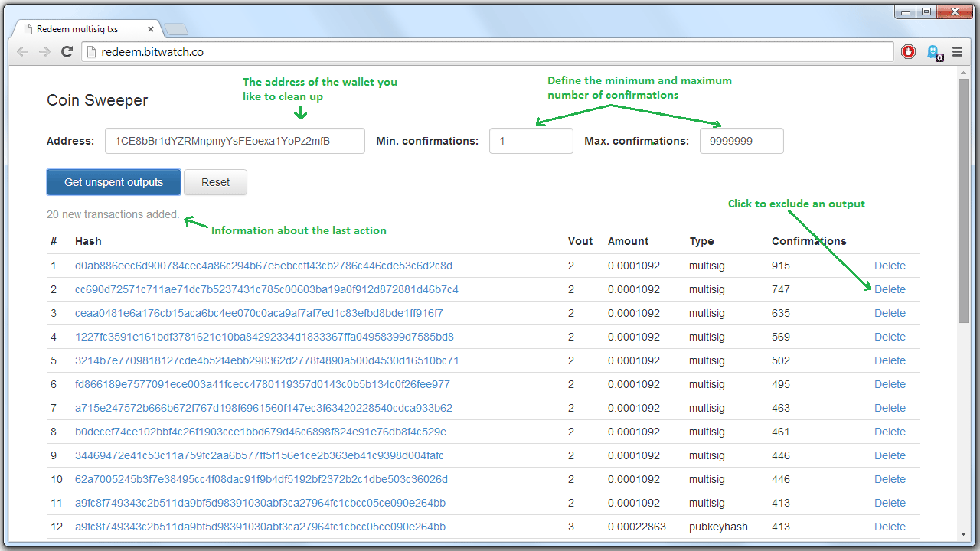
Task: Click the Address input field
Action: coord(234,141)
